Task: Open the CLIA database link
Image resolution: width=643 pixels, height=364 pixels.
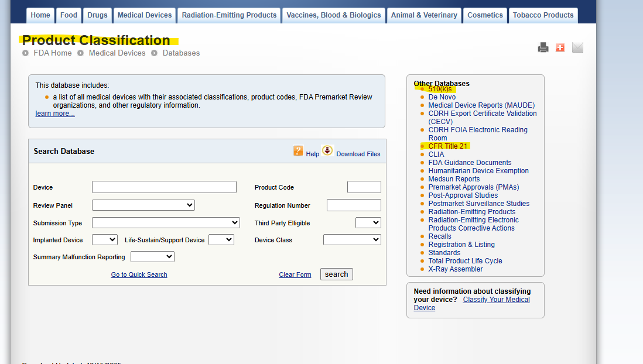Action: [436, 154]
